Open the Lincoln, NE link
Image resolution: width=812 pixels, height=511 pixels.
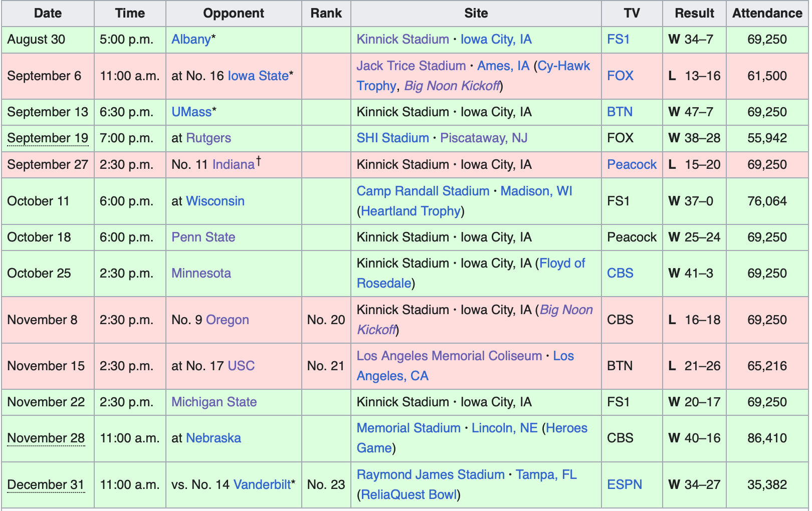[505, 428]
